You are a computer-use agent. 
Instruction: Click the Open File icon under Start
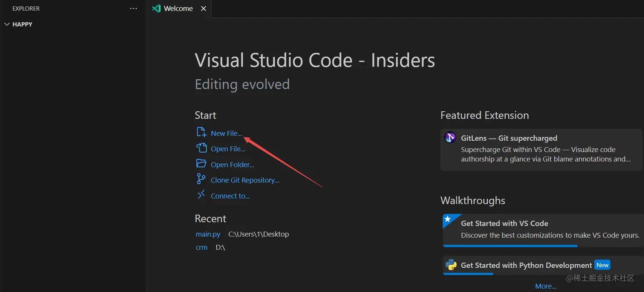[x=201, y=148]
